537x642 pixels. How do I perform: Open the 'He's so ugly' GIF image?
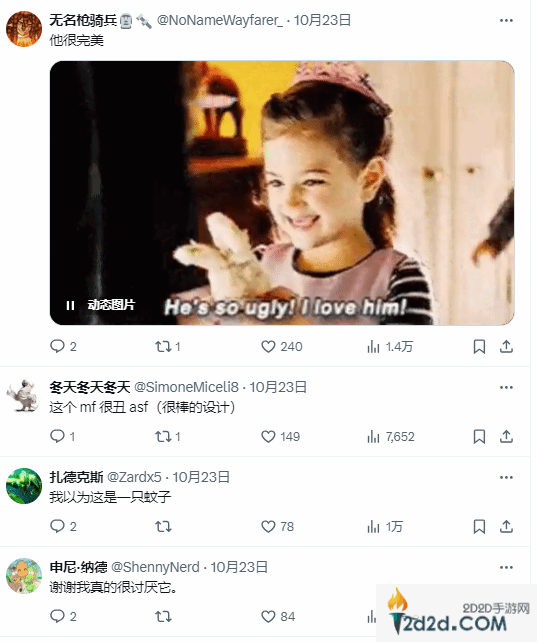(282, 193)
